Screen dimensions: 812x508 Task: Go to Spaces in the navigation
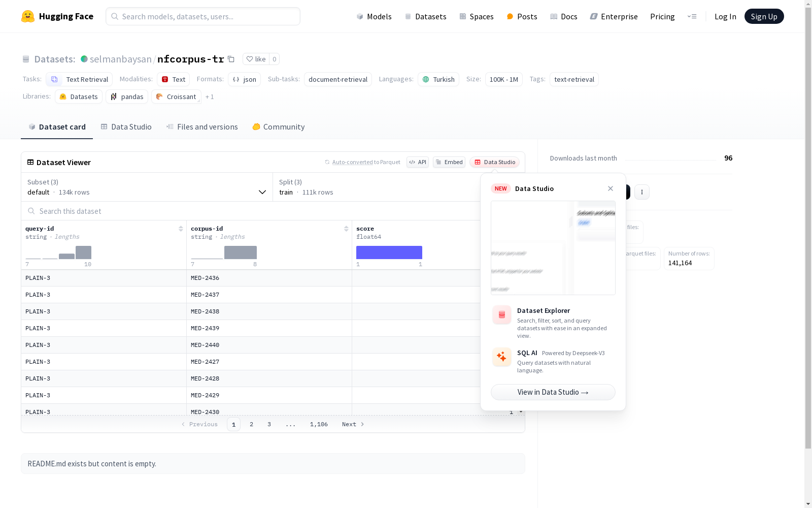coord(477,16)
